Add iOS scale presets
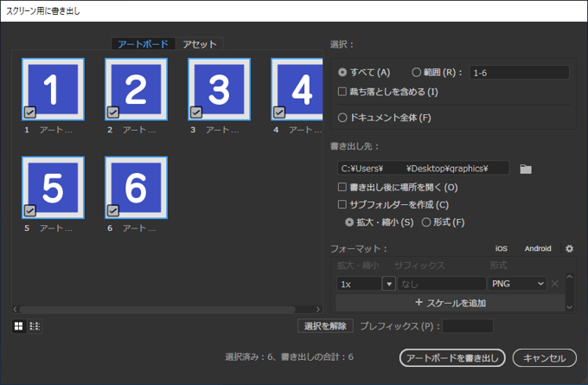 pos(501,248)
